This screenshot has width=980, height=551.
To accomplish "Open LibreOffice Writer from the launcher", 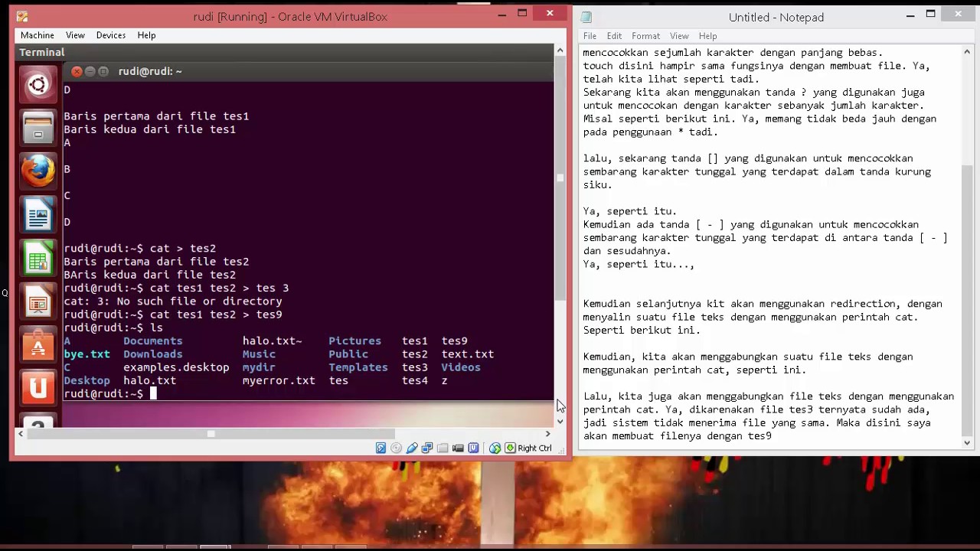I will 38,215.
